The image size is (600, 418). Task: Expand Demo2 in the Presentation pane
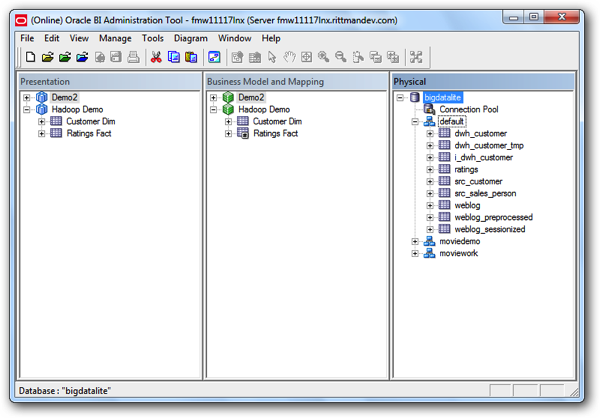(x=26, y=98)
